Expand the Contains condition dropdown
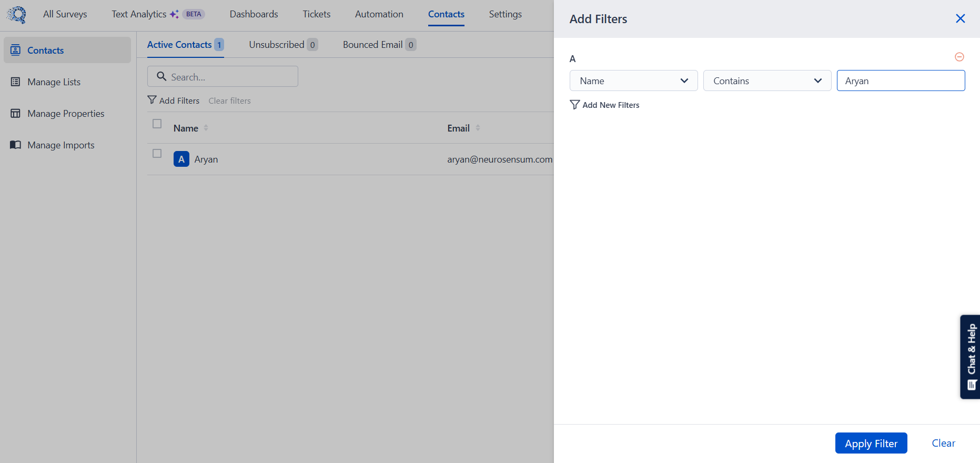Screen dimensions: 980x463 pyautogui.click(x=767, y=81)
